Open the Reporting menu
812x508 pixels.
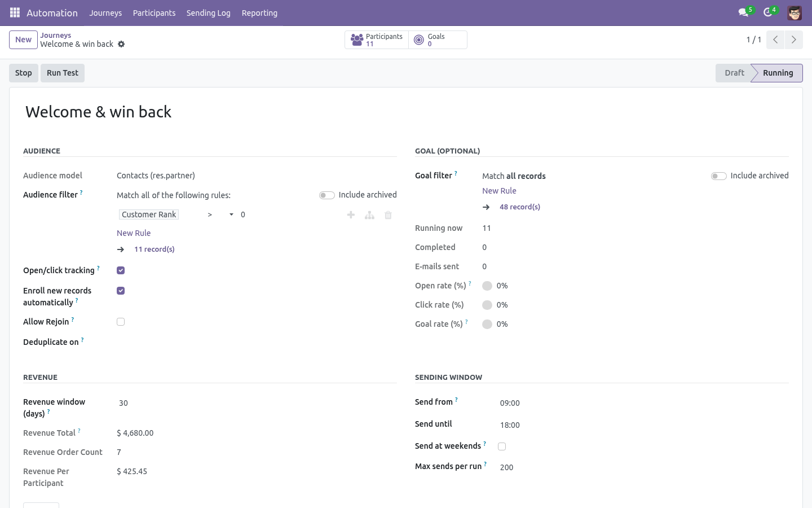tap(259, 12)
